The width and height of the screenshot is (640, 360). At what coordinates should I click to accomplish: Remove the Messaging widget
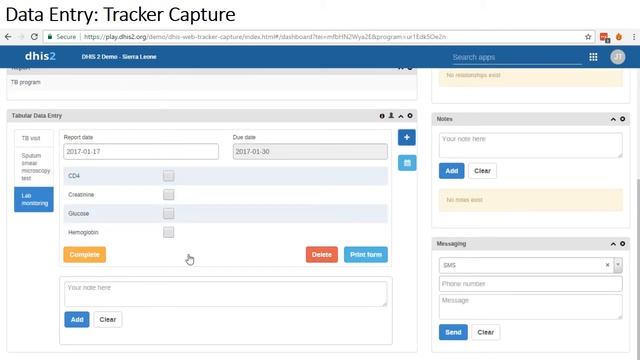click(622, 243)
